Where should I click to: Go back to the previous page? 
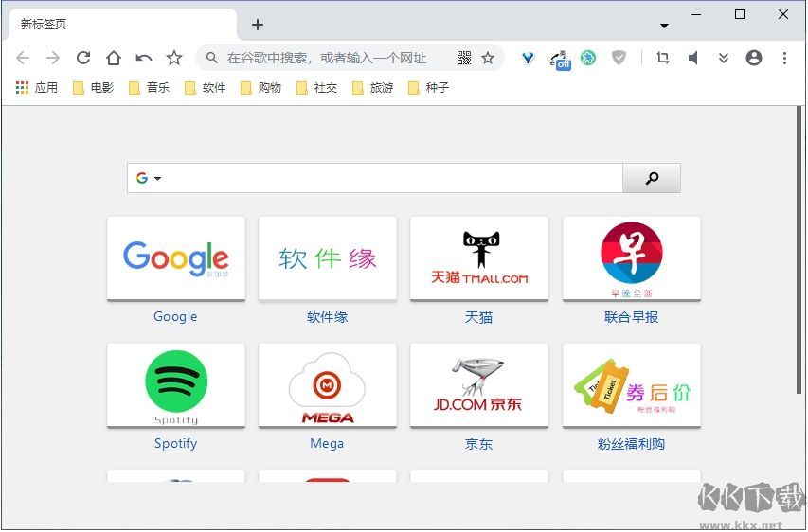23,58
